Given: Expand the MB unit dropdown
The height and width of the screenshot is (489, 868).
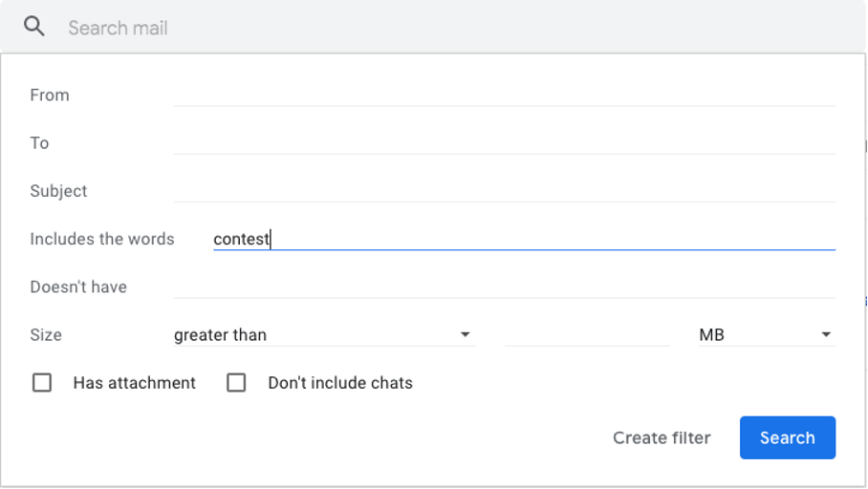Looking at the screenshot, I should coord(767,334).
